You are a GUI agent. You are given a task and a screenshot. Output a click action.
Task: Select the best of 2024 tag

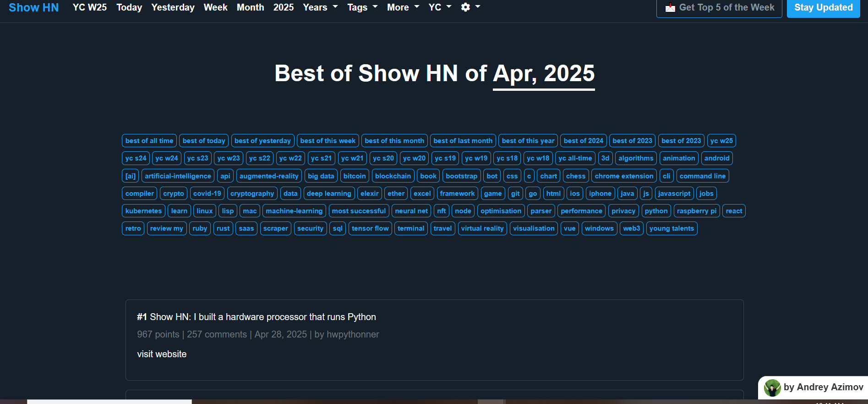(584, 141)
